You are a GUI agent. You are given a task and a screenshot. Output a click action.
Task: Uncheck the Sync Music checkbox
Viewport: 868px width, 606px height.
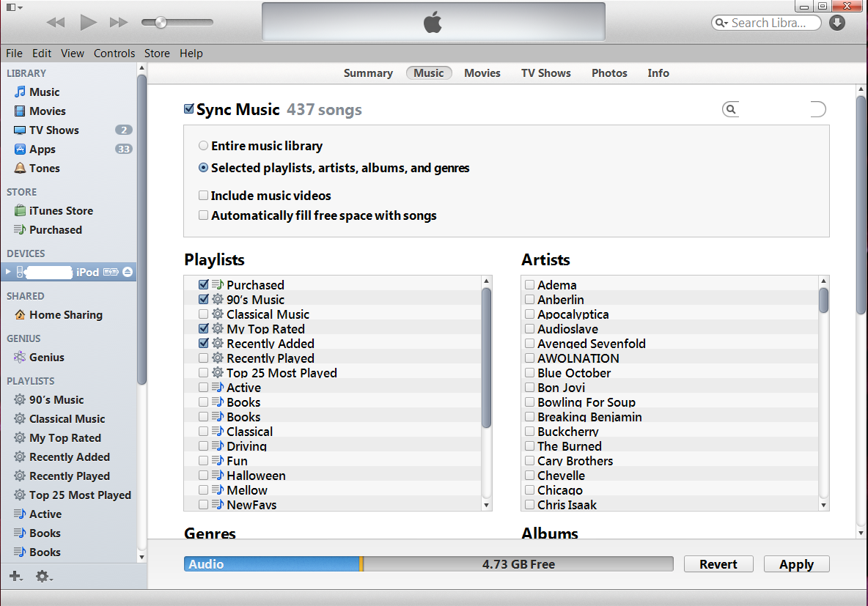[189, 108]
